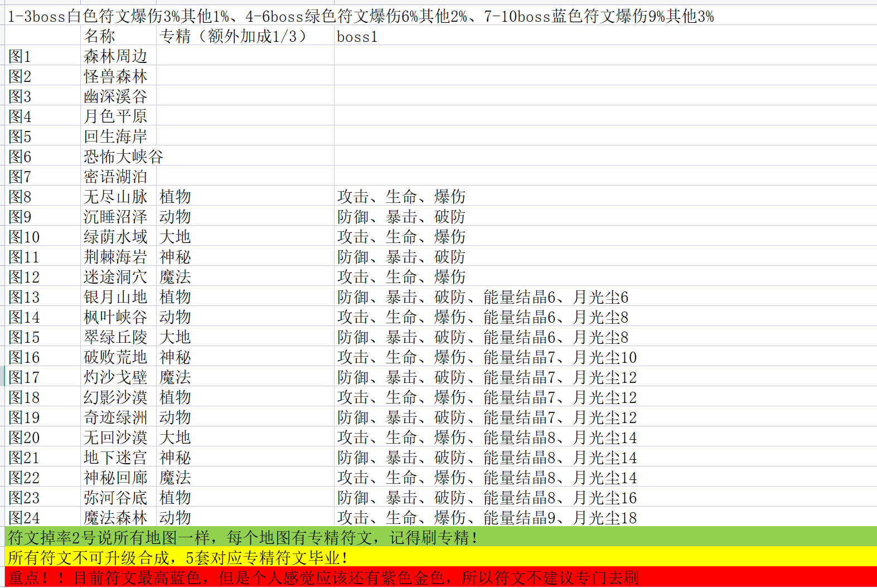Select '魔法' in the 图22 row
This screenshot has height=588, width=877.
(x=245, y=477)
